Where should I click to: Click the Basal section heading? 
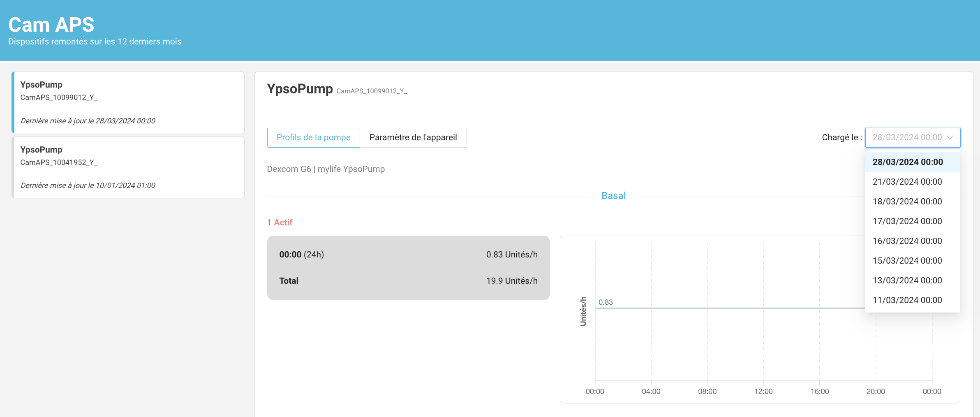point(614,196)
